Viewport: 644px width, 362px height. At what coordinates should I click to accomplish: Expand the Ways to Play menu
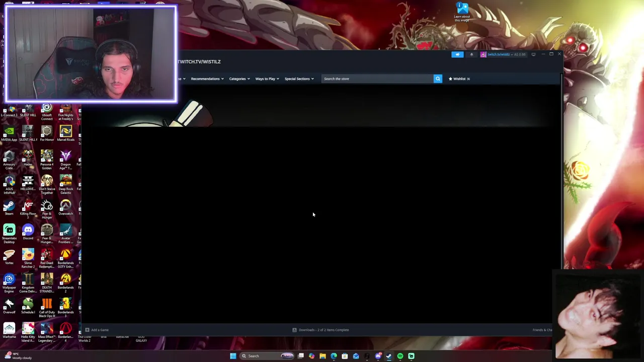[x=267, y=78]
